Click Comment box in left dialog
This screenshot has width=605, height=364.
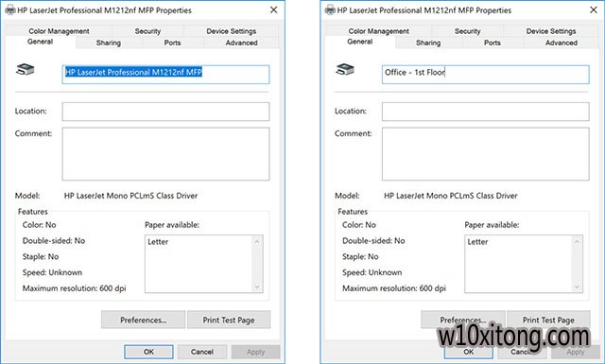tap(165, 154)
